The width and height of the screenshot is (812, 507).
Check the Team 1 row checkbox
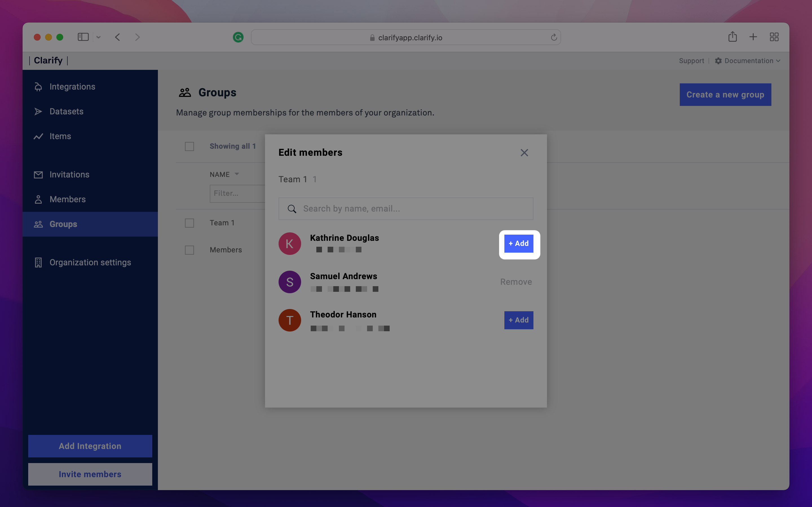(x=189, y=223)
